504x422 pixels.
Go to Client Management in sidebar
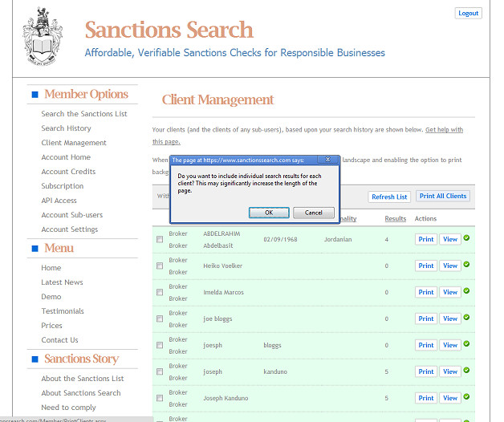[74, 143]
